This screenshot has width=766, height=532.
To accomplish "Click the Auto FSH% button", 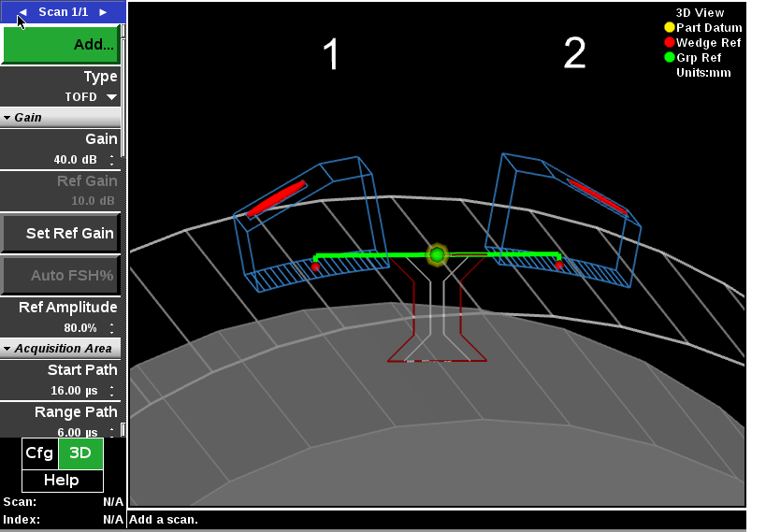I will point(61,276).
